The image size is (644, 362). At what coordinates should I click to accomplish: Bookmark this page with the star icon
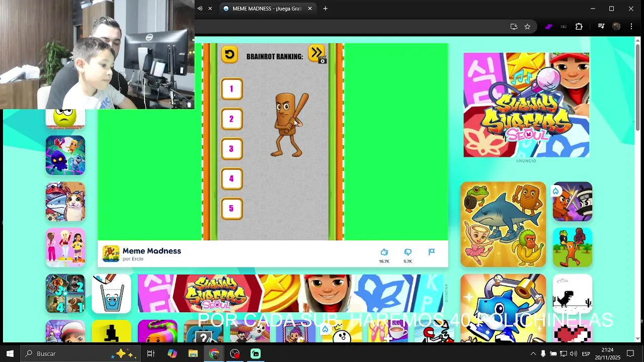point(527,27)
